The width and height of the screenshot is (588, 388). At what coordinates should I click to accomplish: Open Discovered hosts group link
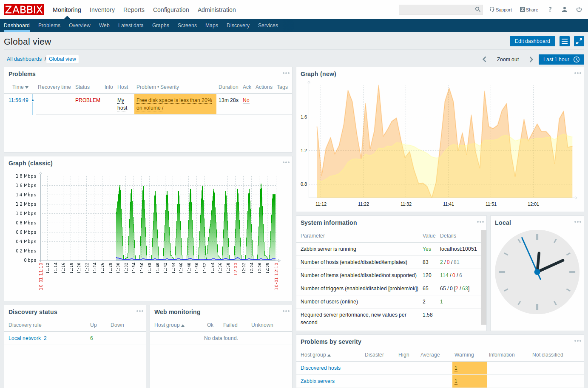pos(321,368)
